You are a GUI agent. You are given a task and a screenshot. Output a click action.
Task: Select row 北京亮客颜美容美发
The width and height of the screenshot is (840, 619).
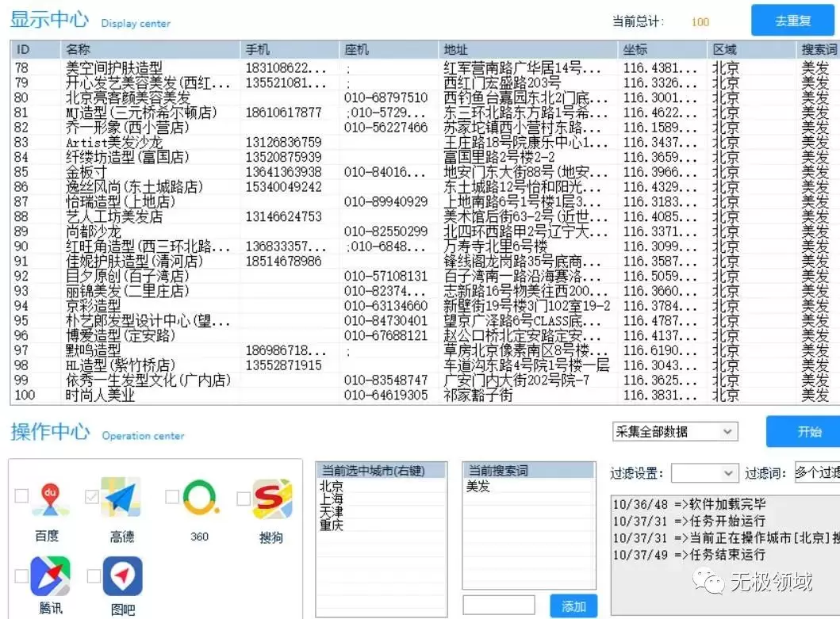pos(425,98)
